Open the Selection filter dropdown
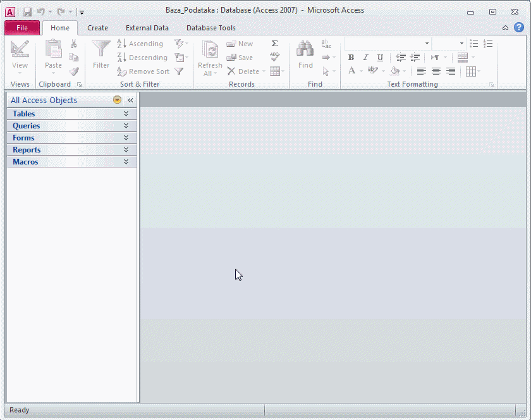 tap(181, 44)
